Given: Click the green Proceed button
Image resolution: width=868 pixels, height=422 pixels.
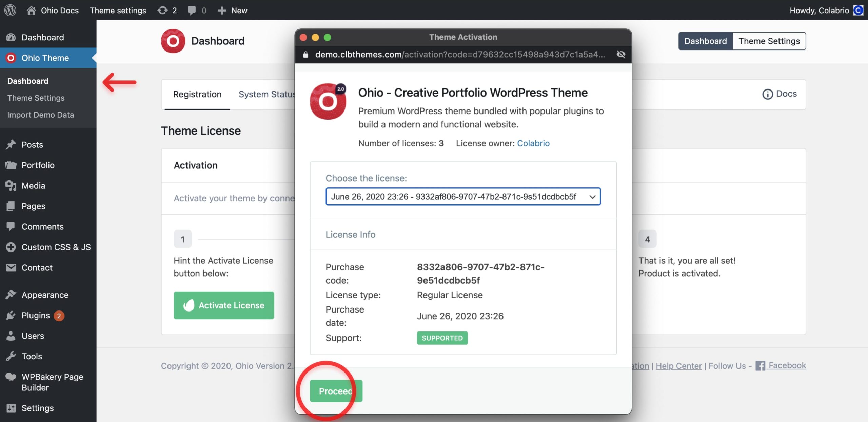Looking at the screenshot, I should [336, 391].
